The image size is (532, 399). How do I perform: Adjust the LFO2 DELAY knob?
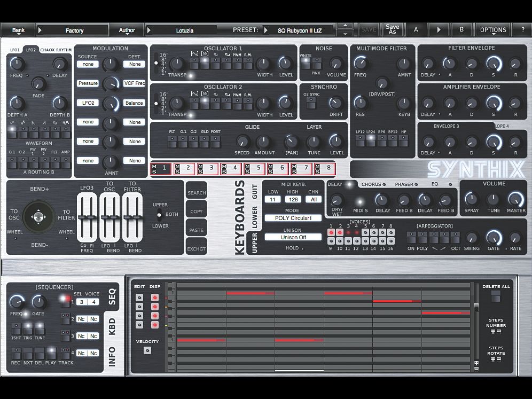pyautogui.click(x=59, y=64)
